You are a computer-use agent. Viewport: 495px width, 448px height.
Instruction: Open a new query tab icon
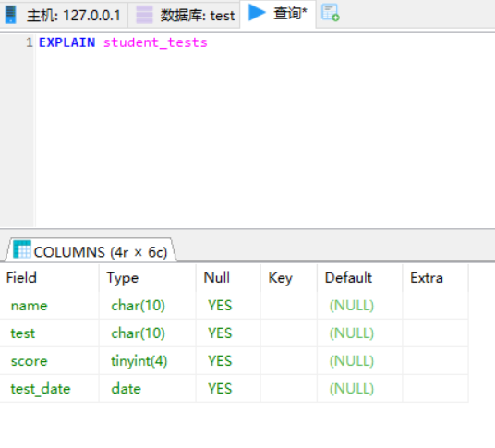pyautogui.click(x=331, y=13)
